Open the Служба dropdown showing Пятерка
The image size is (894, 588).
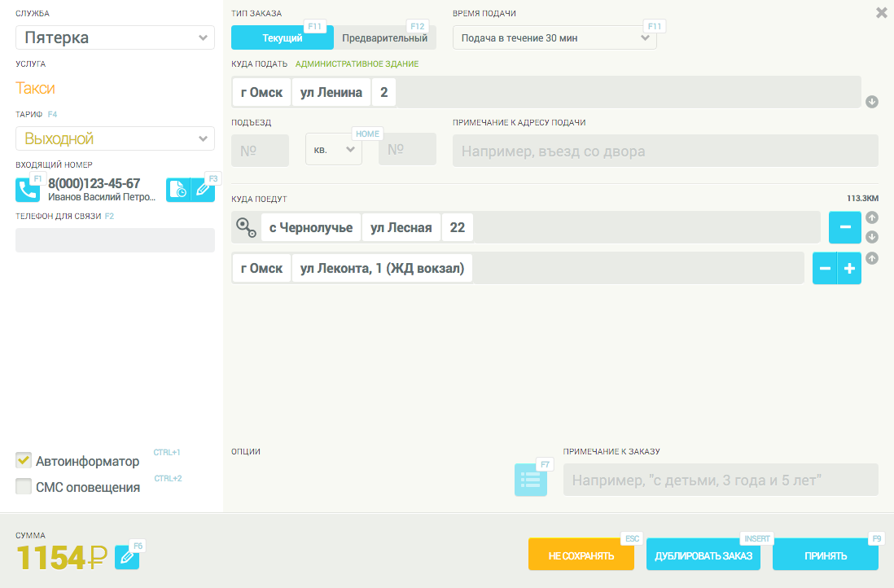point(115,37)
